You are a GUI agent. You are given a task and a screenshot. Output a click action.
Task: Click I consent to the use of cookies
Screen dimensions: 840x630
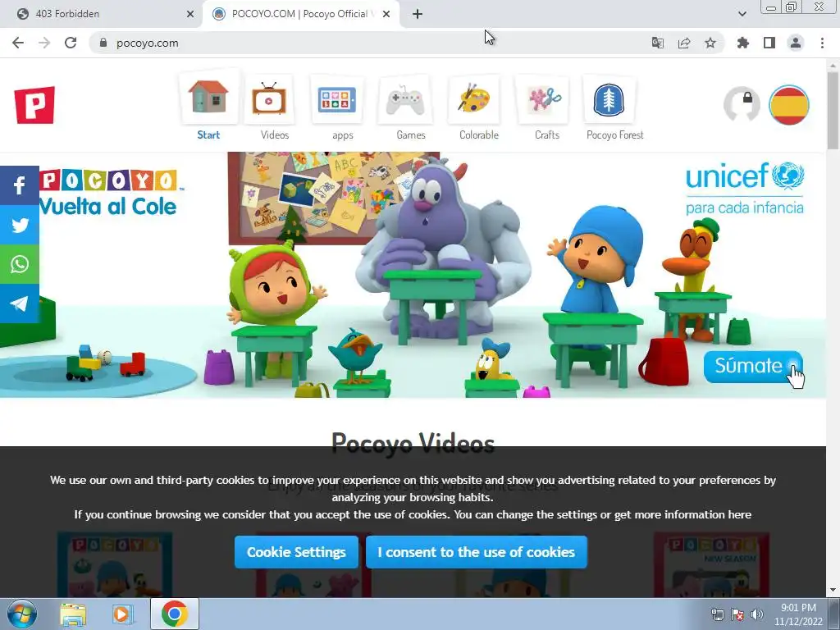477,552
